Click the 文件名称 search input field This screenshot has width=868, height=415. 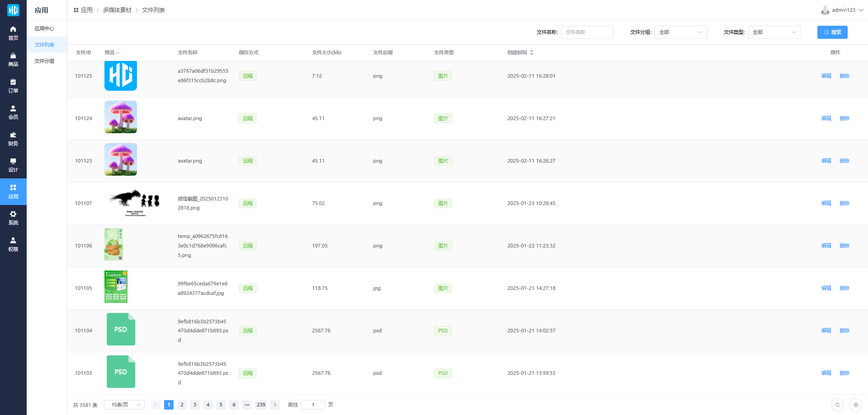[587, 32]
